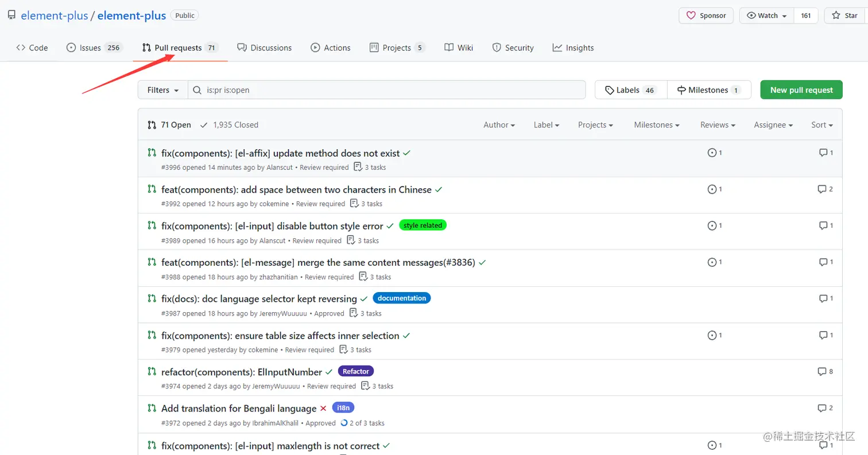868x455 pixels.
Task: Open the Sort dropdown
Action: tap(822, 125)
